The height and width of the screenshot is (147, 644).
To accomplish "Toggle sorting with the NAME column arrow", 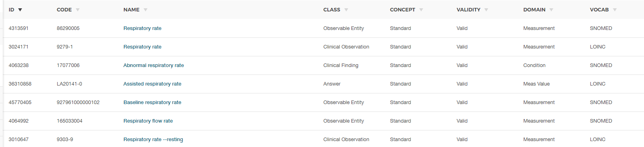I will 146,10.
